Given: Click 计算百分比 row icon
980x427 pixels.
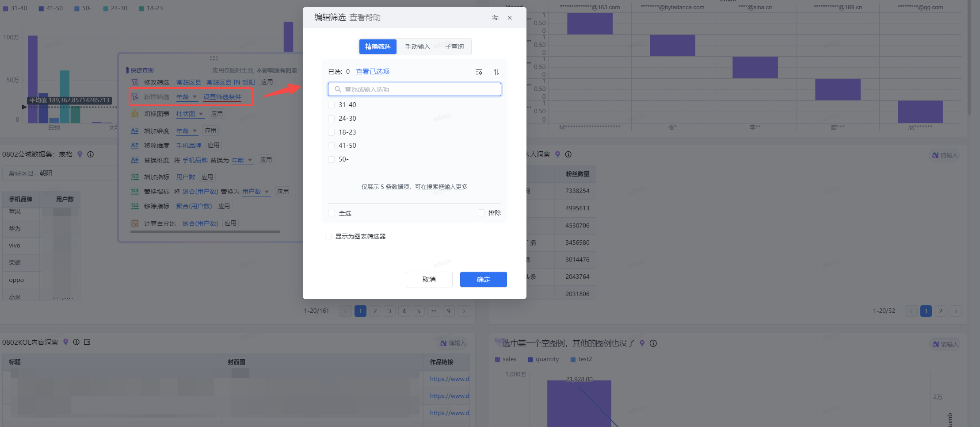Looking at the screenshot, I should pos(135,223).
